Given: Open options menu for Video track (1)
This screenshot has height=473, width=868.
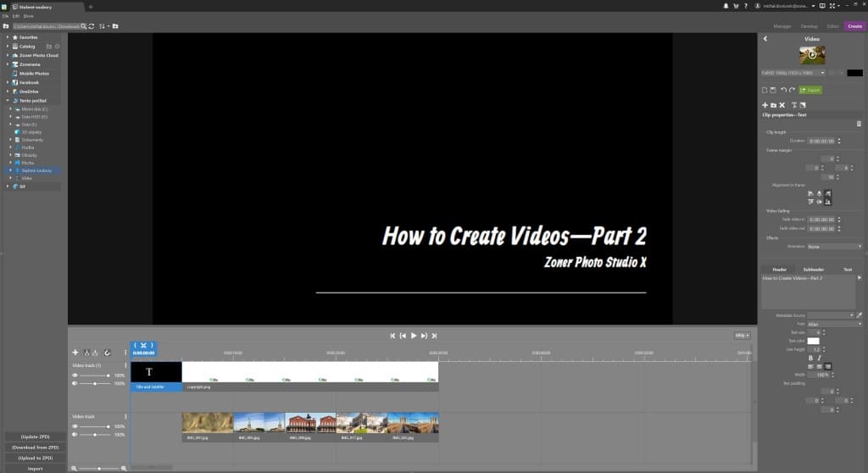Looking at the screenshot, I should point(125,365).
